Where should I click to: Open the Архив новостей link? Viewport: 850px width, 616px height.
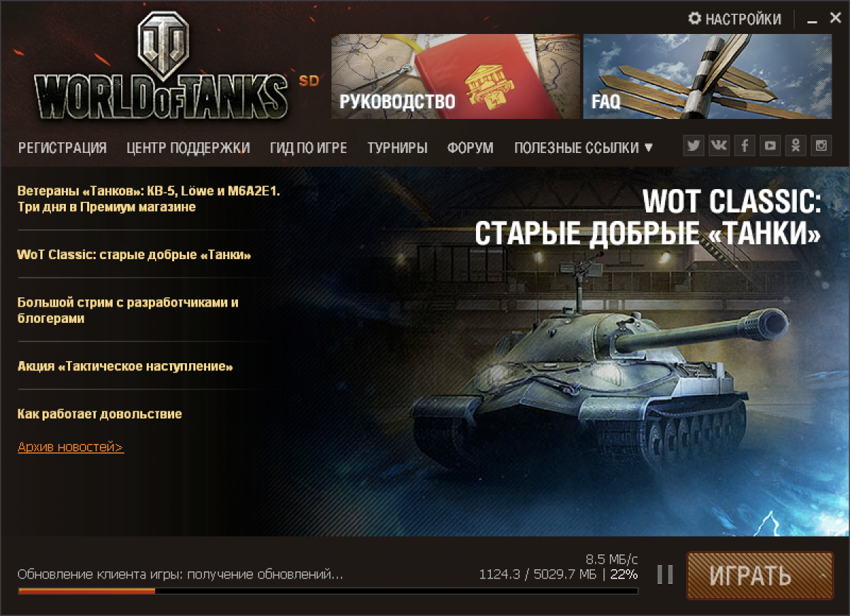(x=71, y=447)
